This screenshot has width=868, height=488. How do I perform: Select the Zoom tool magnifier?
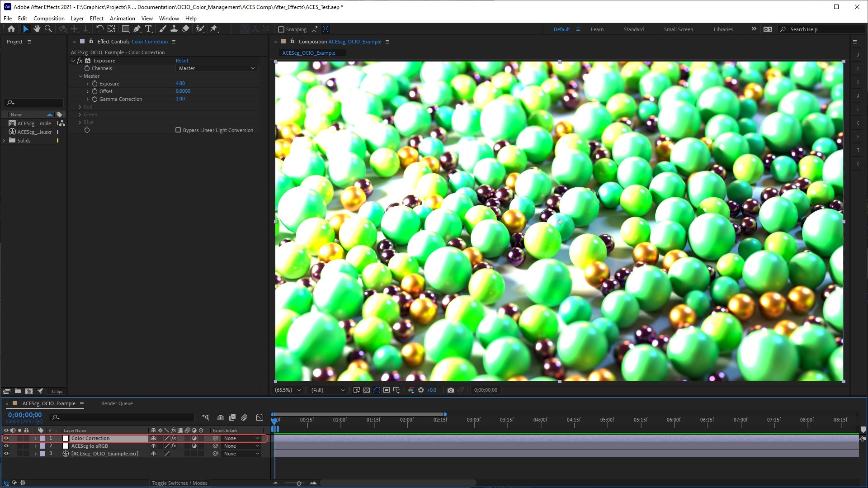click(48, 29)
